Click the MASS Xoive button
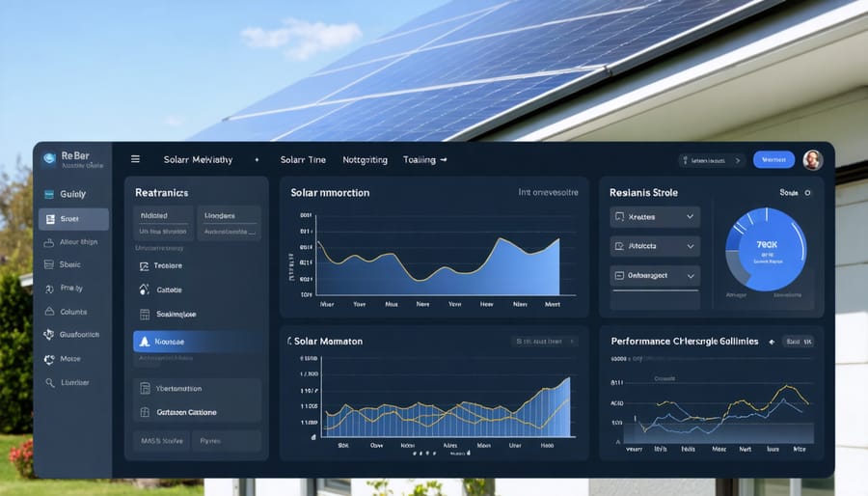This screenshot has height=496, width=868. (162, 441)
